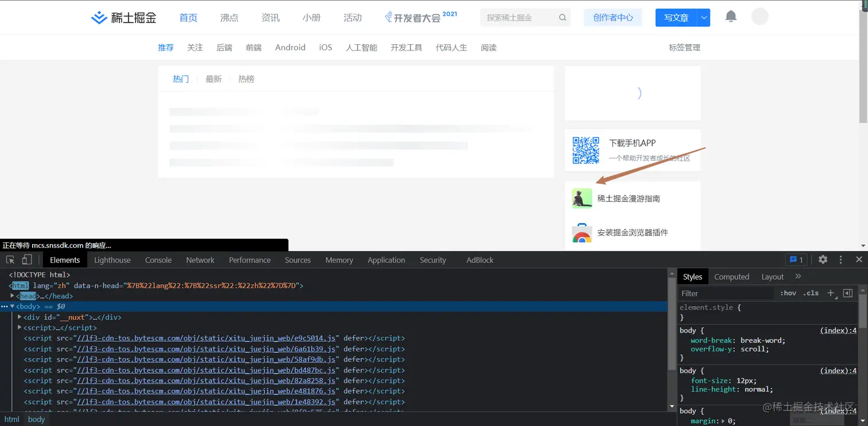The image size is (868, 426).
Task: Click the Chrome extension store icon
Action: point(582,233)
